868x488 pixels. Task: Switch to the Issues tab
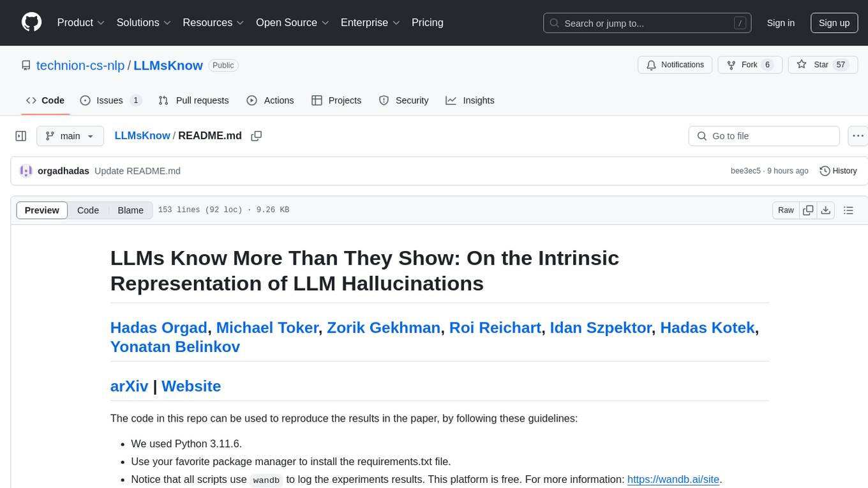pos(110,100)
